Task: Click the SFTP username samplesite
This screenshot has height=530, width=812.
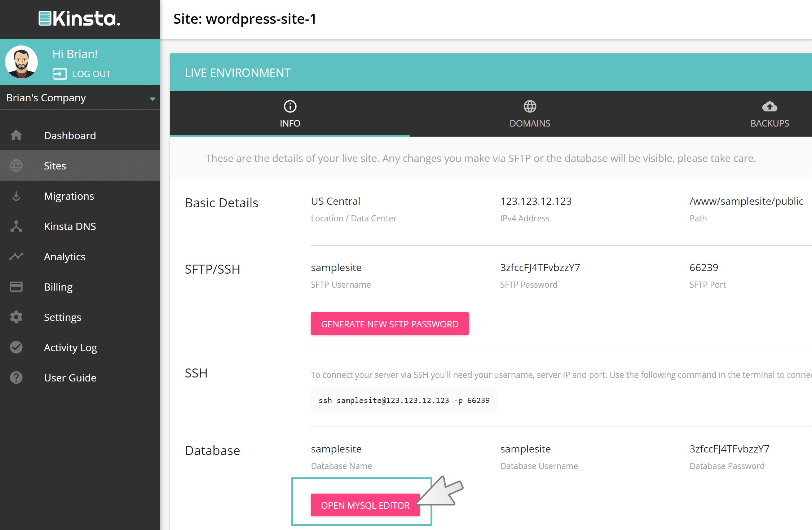Action: 336,268
